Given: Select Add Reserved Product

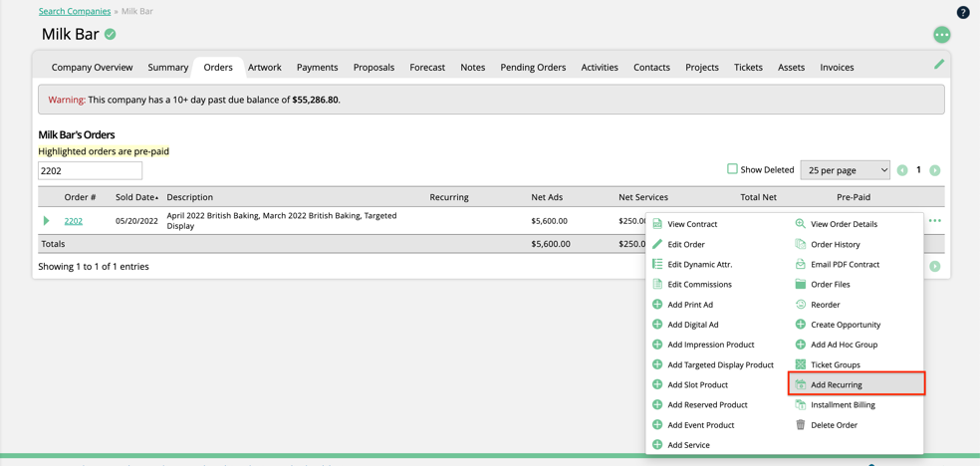Looking at the screenshot, I should coord(707,404).
